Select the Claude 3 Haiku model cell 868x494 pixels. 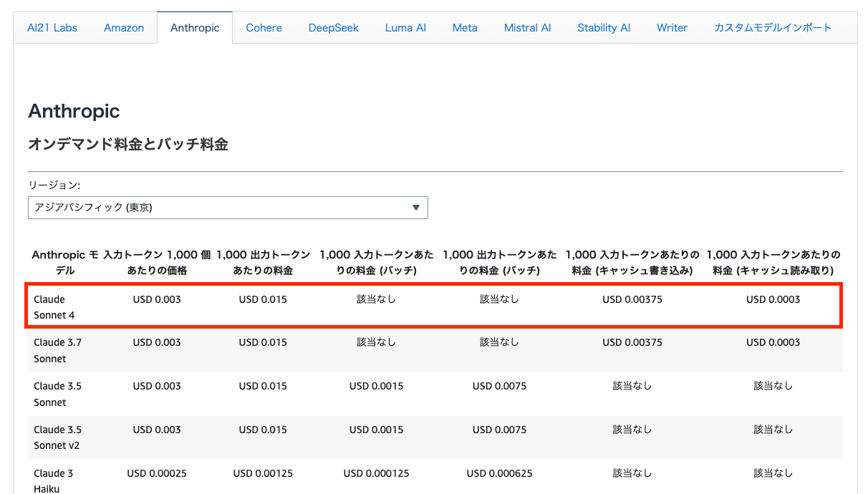[53, 480]
